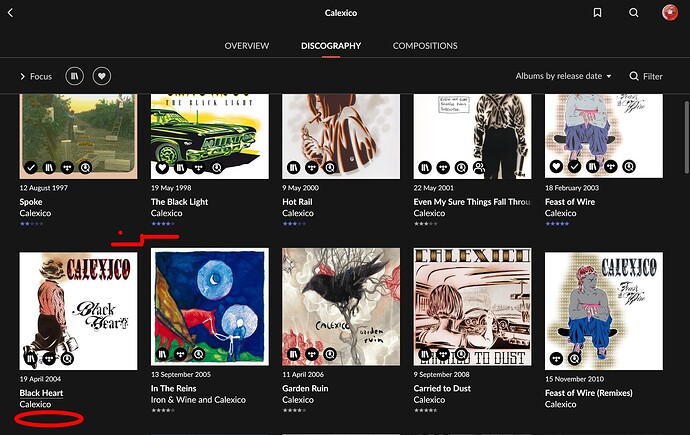Click the library badge on Even My Sure Things cover

point(425,167)
